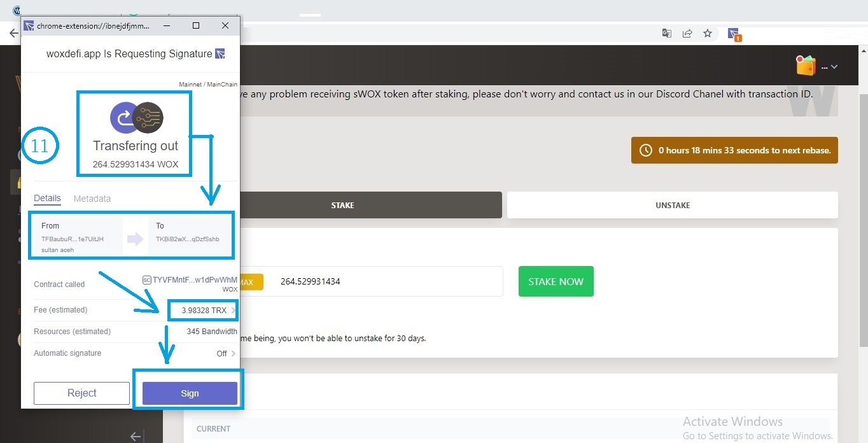
Task: Click the CURRENT column header
Action: [213, 428]
